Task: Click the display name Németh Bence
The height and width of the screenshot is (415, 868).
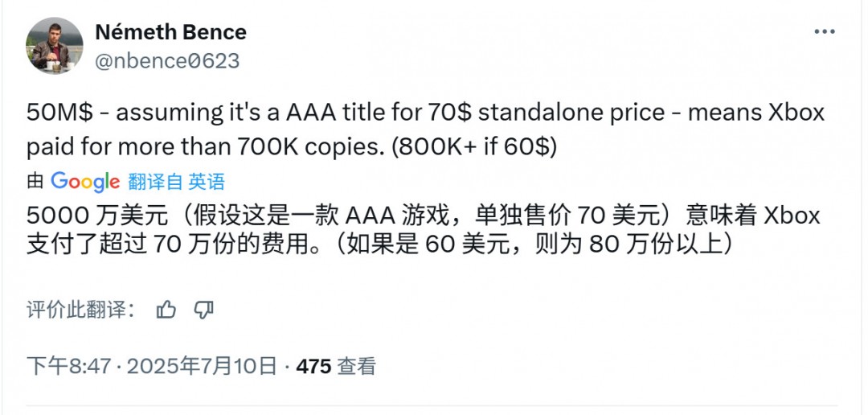Action: [170, 32]
